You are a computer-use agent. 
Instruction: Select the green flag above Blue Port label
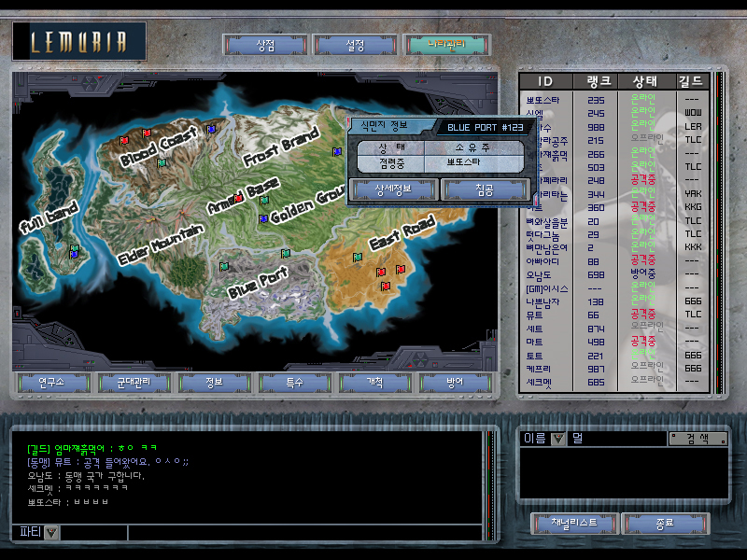pyautogui.click(x=286, y=253)
